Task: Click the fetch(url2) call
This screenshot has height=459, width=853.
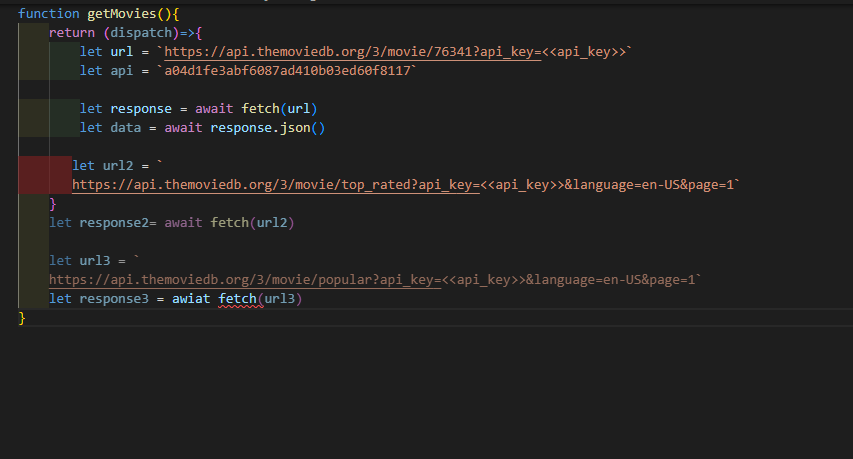Action: pos(252,223)
